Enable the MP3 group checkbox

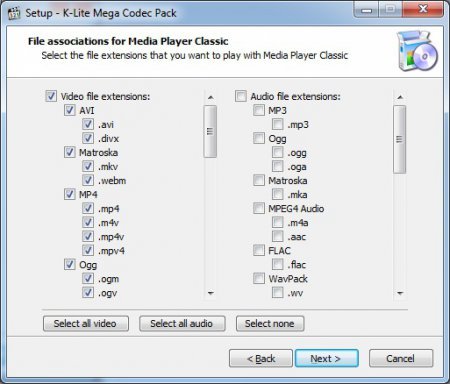point(259,110)
